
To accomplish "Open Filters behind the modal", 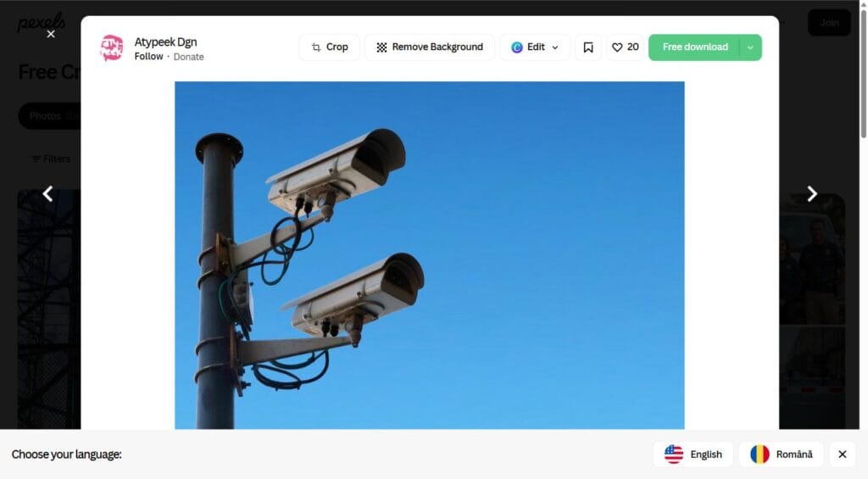I will pyautogui.click(x=52, y=159).
